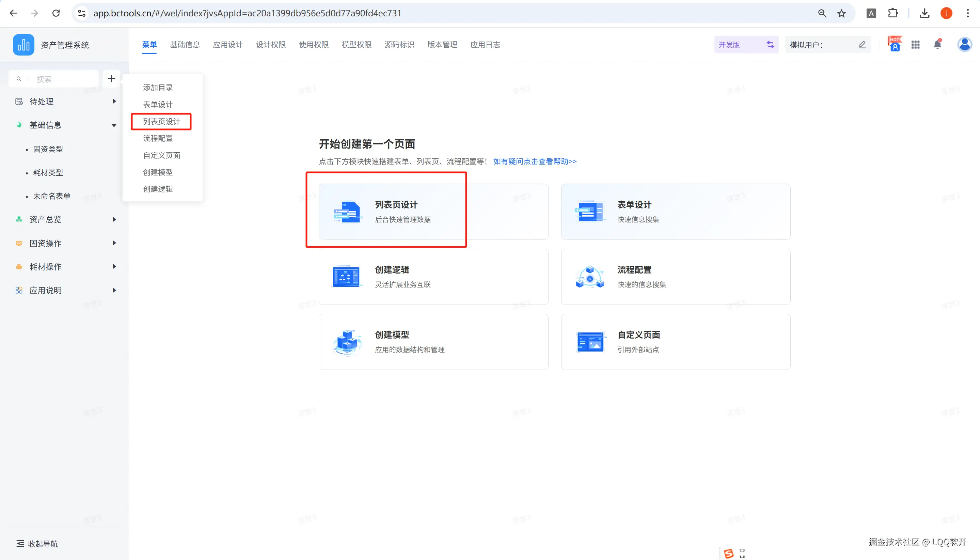Expand the 待处理 menu arrow

(x=114, y=101)
